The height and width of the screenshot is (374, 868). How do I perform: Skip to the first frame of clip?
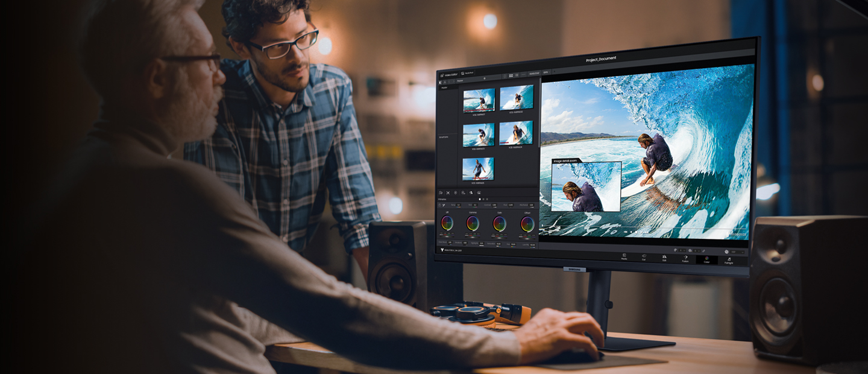point(625,232)
